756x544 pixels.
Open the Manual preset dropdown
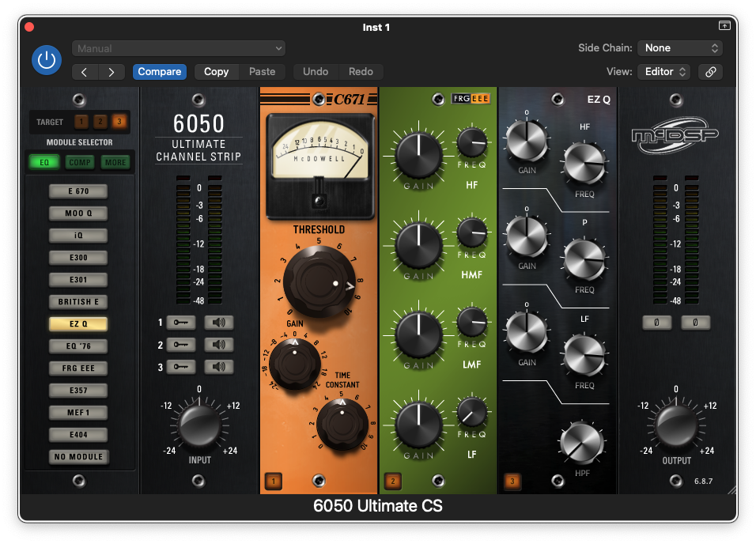click(x=179, y=48)
